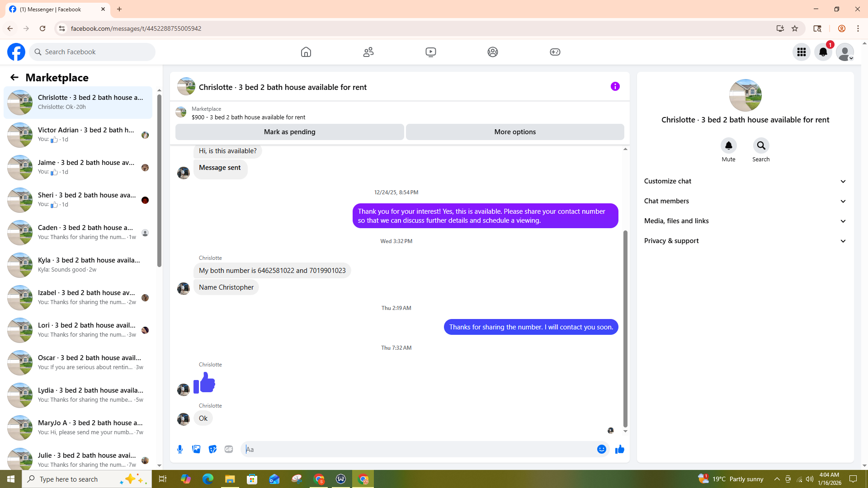Viewport: 868px width, 488px height.
Task: Open the GIF picker icon
Action: pos(229,449)
